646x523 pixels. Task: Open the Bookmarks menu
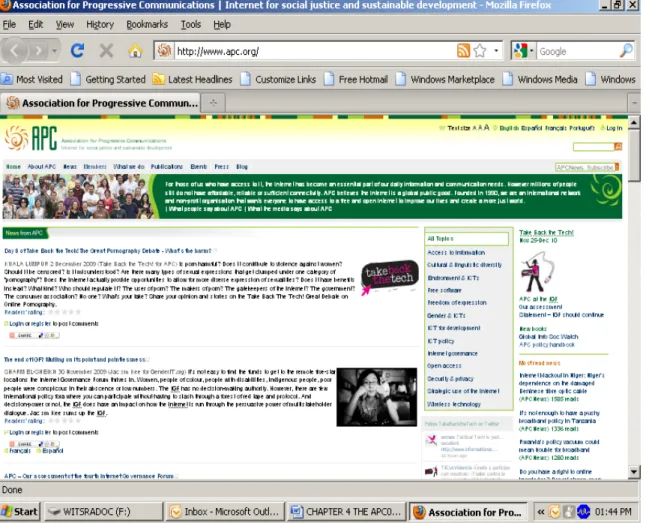(147, 25)
